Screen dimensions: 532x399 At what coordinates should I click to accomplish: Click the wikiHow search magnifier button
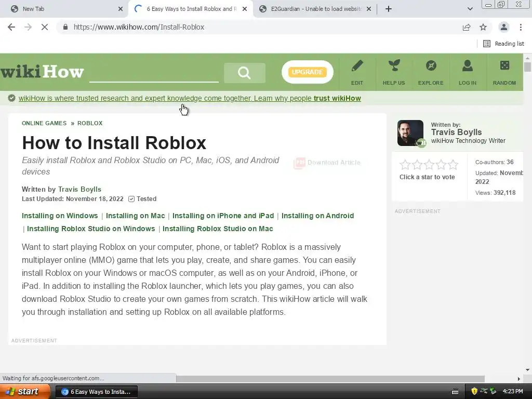(x=245, y=73)
